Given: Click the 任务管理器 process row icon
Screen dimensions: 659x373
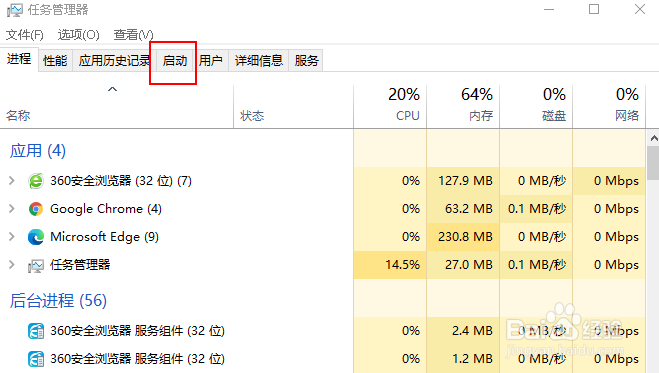Looking at the screenshot, I should pos(36,265).
